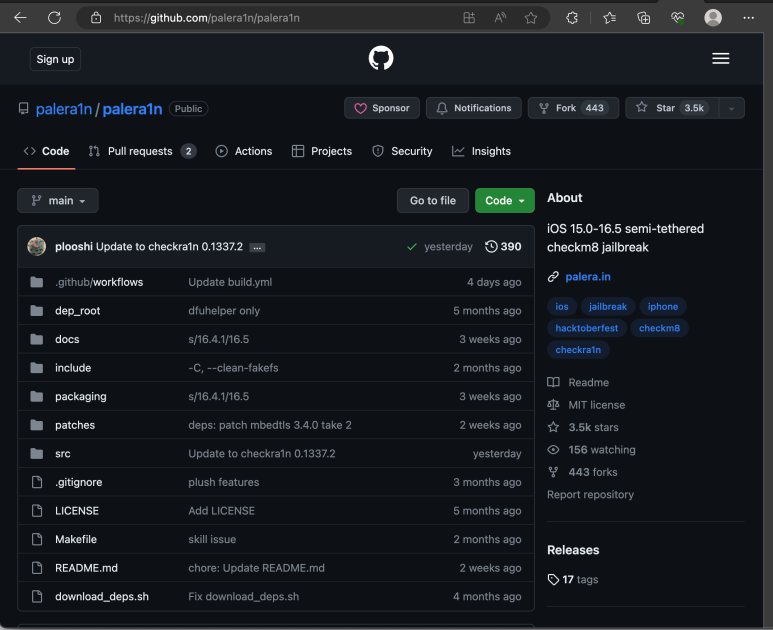Open the Star lists dropdown arrow
773x630 pixels.
point(732,108)
